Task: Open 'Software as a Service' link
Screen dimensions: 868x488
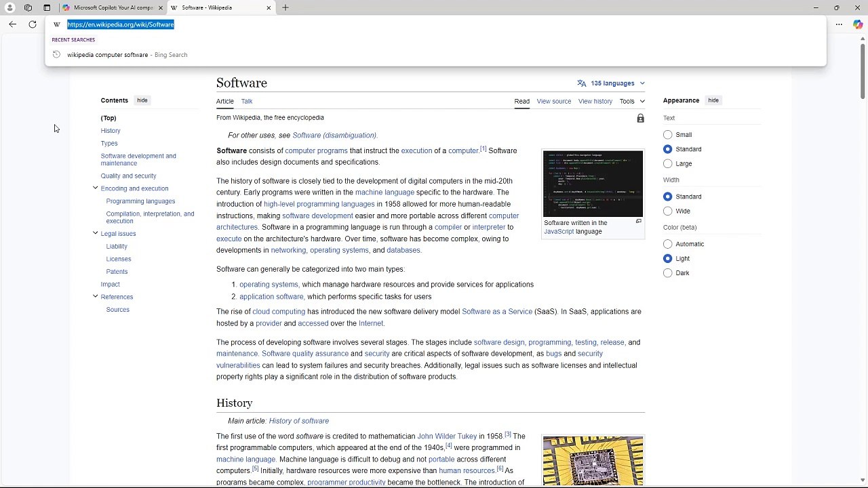Action: pyautogui.click(x=497, y=312)
